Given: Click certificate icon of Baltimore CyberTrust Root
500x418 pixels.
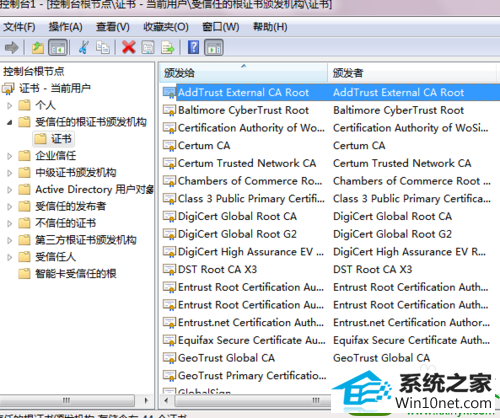Looking at the screenshot, I should (169, 110).
